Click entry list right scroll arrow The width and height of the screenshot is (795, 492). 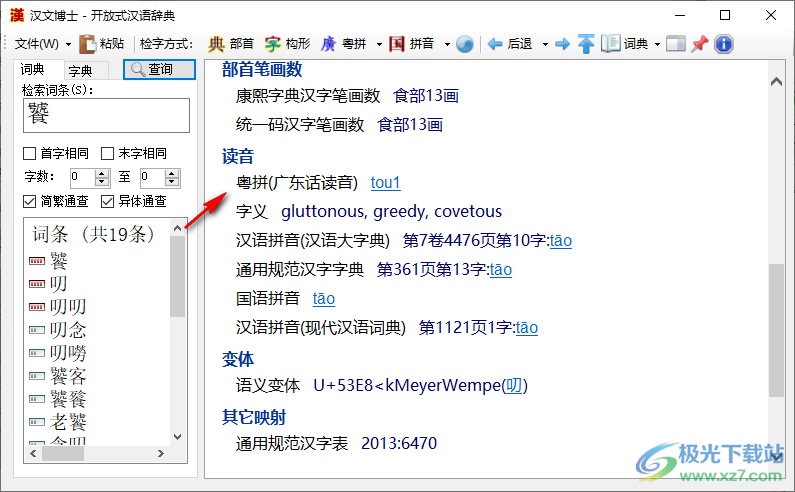point(160,453)
